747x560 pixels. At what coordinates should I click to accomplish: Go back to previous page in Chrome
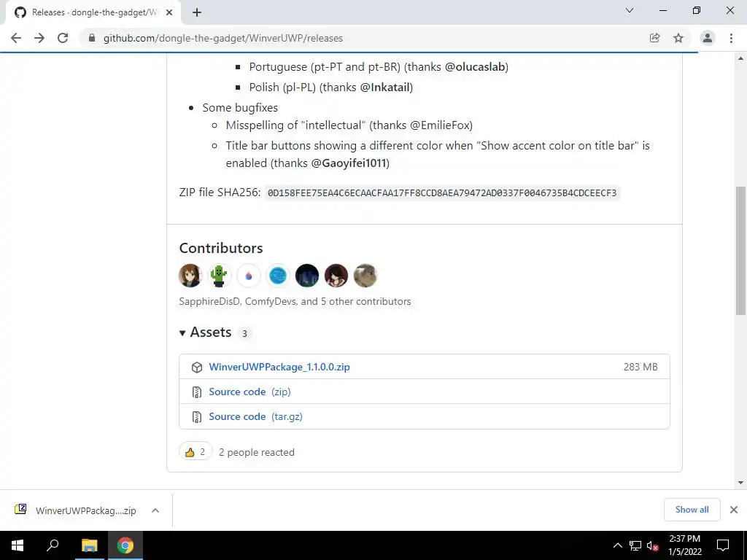(x=16, y=38)
